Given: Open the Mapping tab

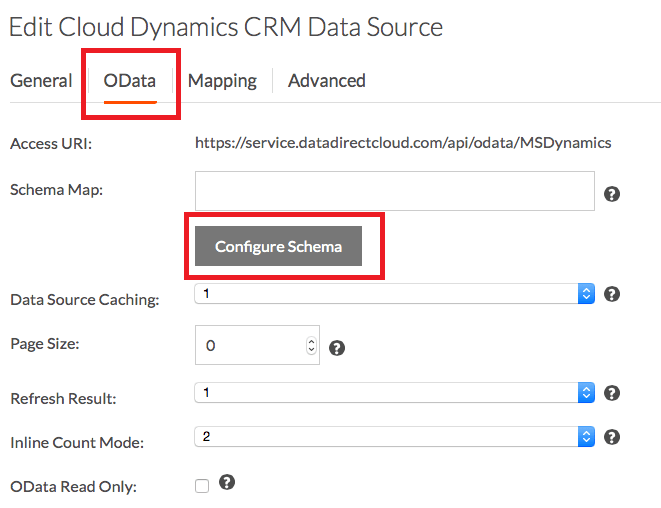Looking at the screenshot, I should (x=222, y=81).
